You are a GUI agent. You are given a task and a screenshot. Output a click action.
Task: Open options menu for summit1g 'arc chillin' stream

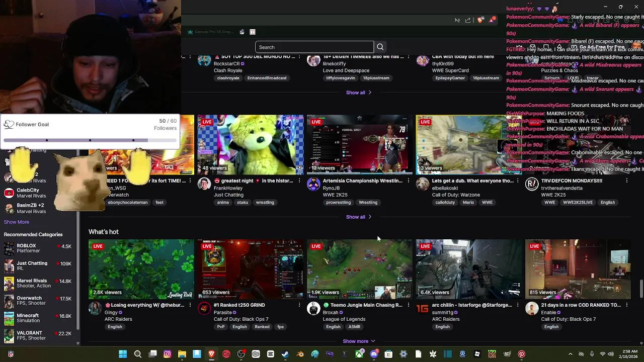518,305
